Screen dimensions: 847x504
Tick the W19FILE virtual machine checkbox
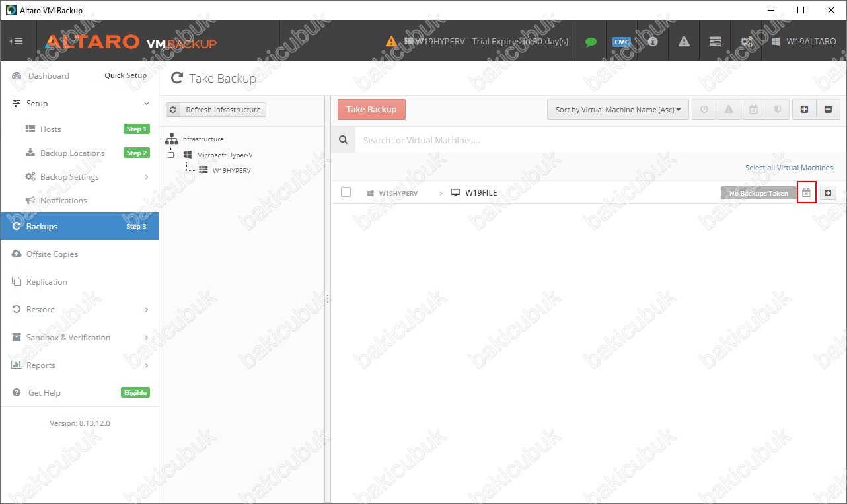click(x=346, y=192)
